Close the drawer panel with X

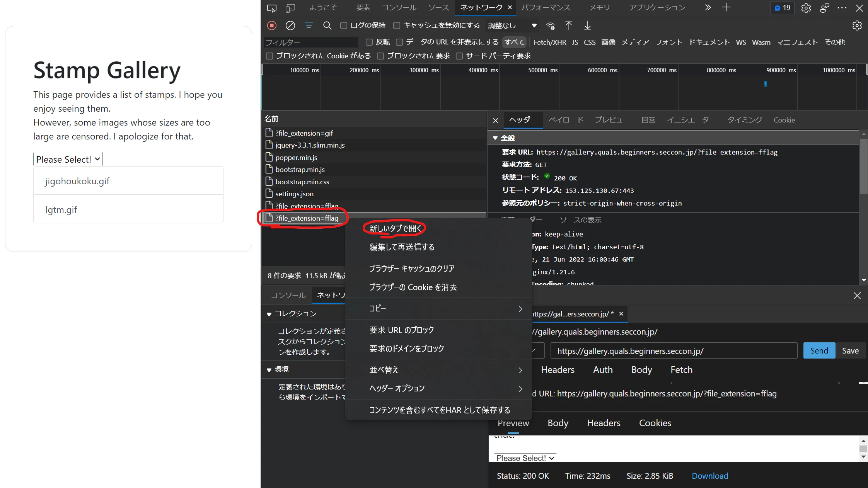point(857,296)
